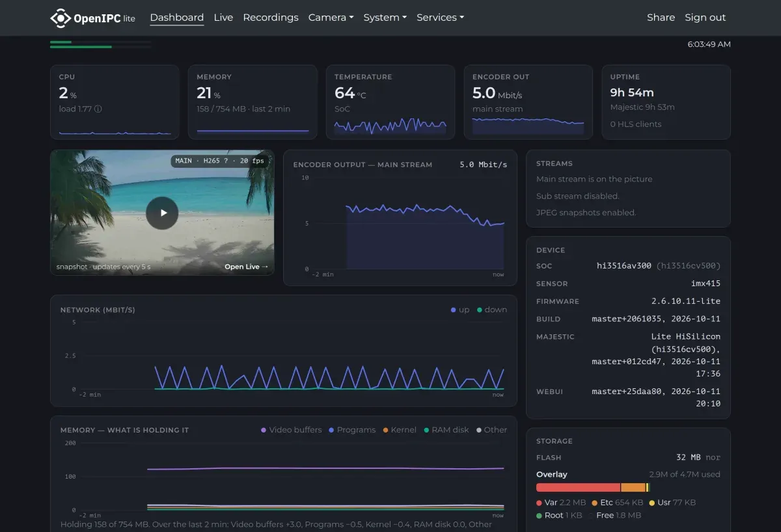Screen dimensions: 781x532
Task: Click '0 HLS clients' in Uptime card
Action: pyautogui.click(x=636, y=124)
